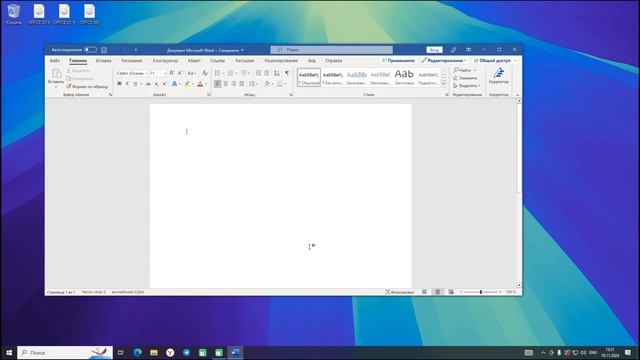
Task: Center-align the text
Action: point(226,84)
